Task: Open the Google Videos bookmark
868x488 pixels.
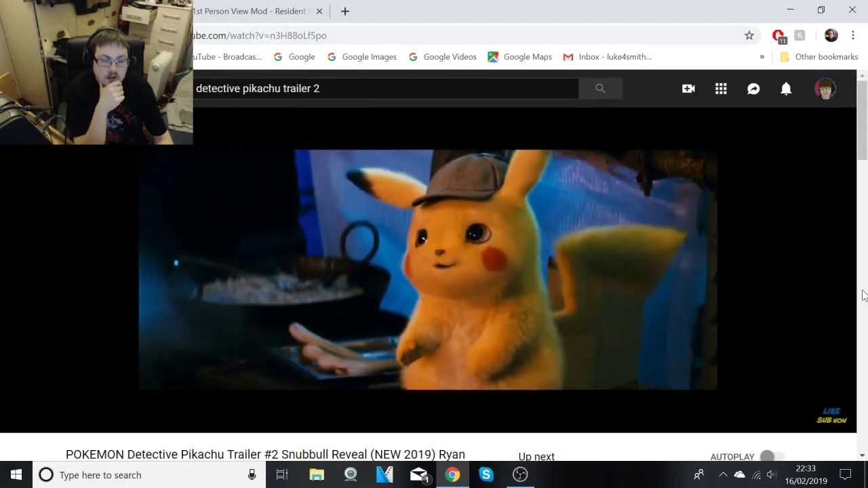Action: [442, 57]
